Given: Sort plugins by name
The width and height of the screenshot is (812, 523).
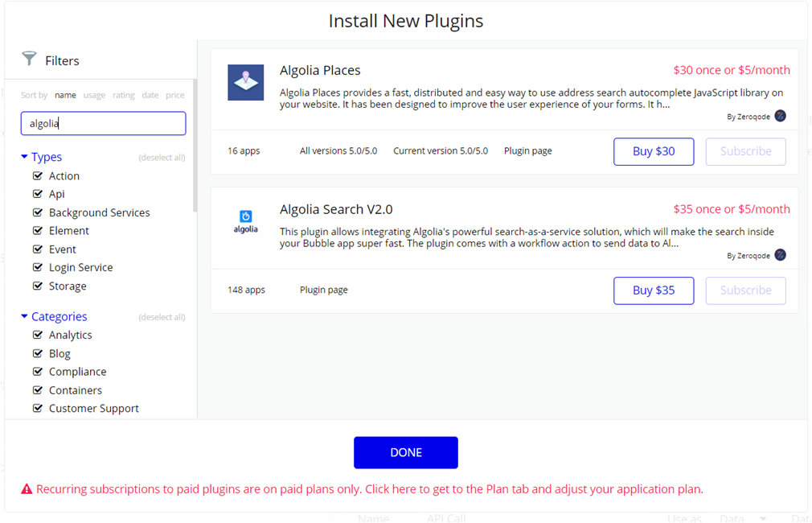Looking at the screenshot, I should (65, 96).
